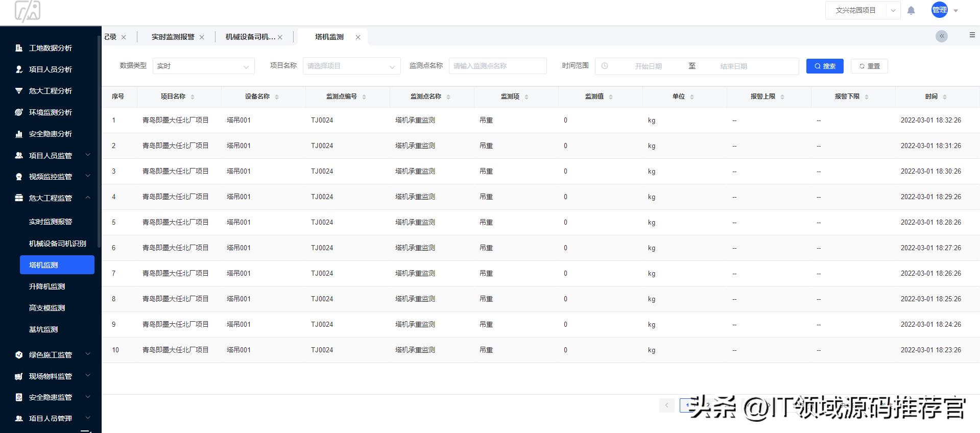Switch to the 机械设备司机 tab
The image size is (980, 433).
pyautogui.click(x=250, y=37)
